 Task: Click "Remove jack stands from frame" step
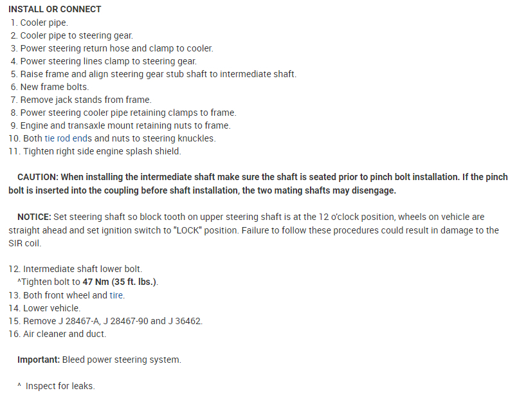tap(86, 100)
